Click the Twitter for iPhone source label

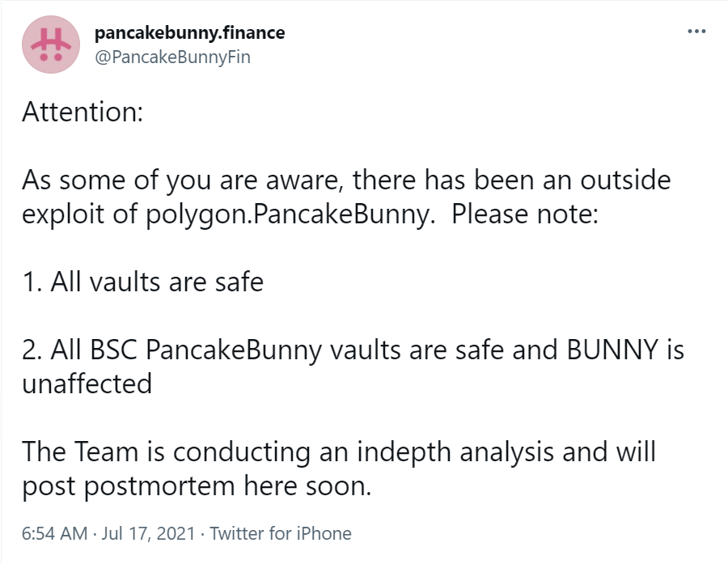pyautogui.click(x=280, y=533)
